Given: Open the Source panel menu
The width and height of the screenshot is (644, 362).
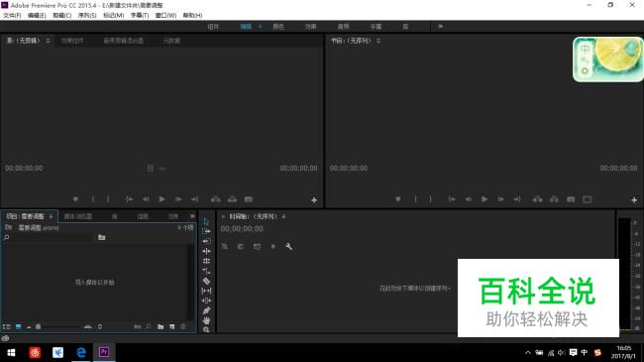Looking at the screenshot, I should [x=49, y=41].
